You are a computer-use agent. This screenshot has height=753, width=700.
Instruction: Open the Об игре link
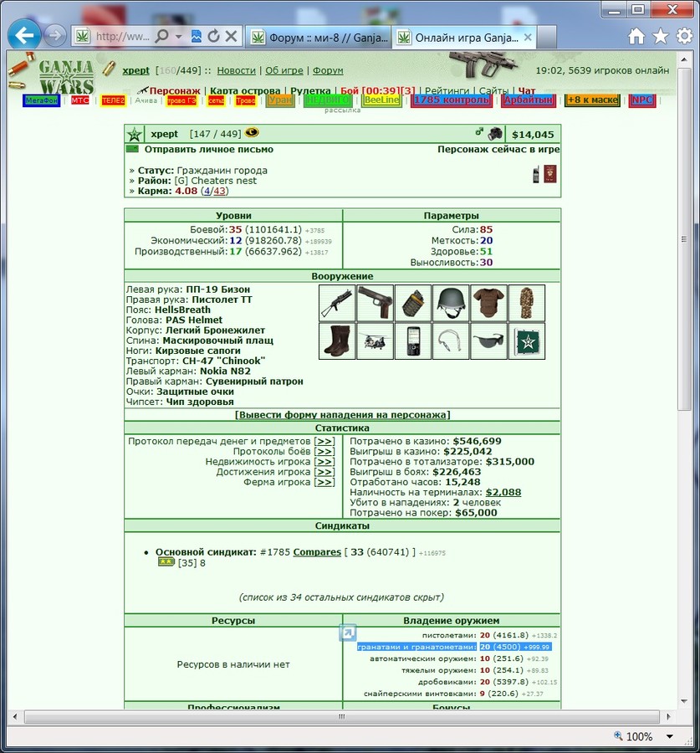coord(284,70)
